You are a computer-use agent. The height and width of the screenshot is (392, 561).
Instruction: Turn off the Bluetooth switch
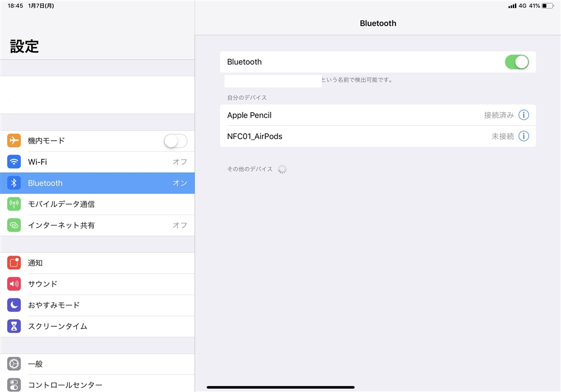click(x=517, y=62)
